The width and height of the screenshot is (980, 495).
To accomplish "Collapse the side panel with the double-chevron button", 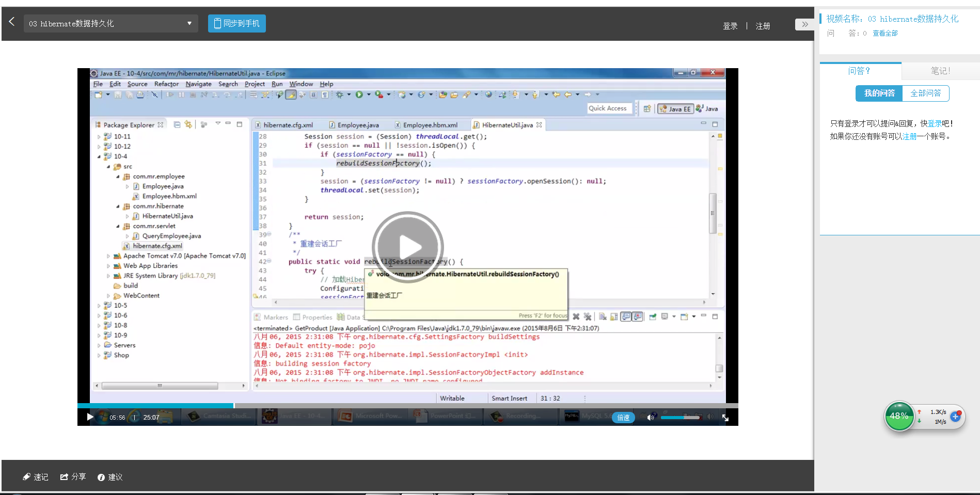I will pos(804,24).
